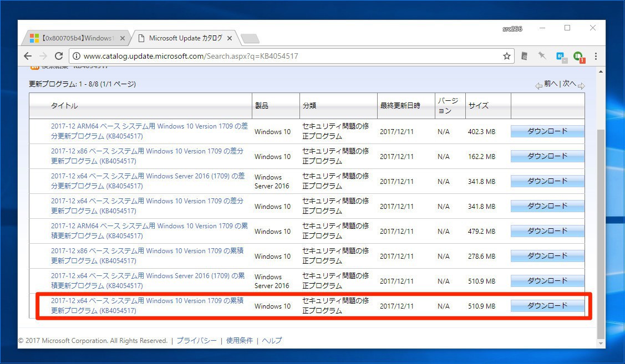The width and height of the screenshot is (625, 364).
Task: Click the vertical scrollbar thumb
Action: coord(601,233)
